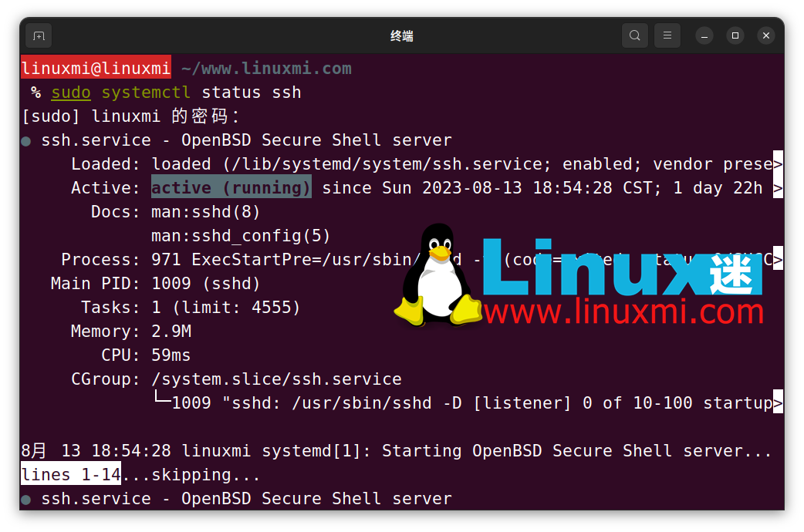The width and height of the screenshot is (804, 532).
Task: Click the CPU value 59ms
Action: coord(171,355)
